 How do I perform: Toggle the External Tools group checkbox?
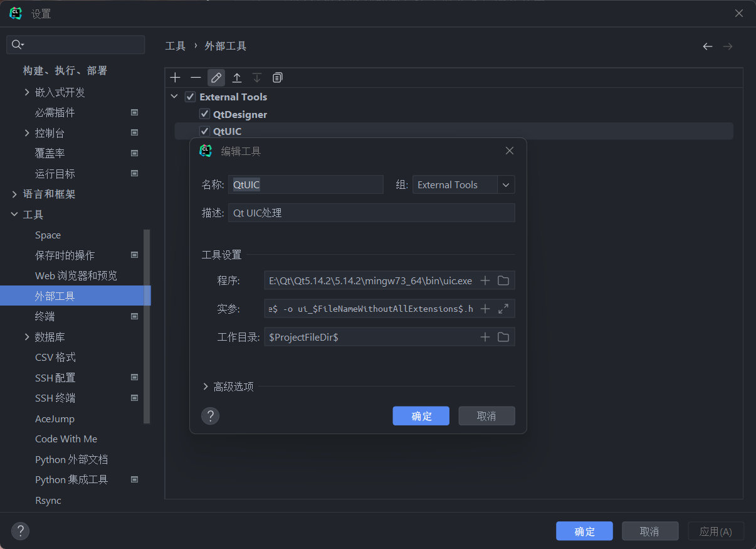[x=190, y=97]
